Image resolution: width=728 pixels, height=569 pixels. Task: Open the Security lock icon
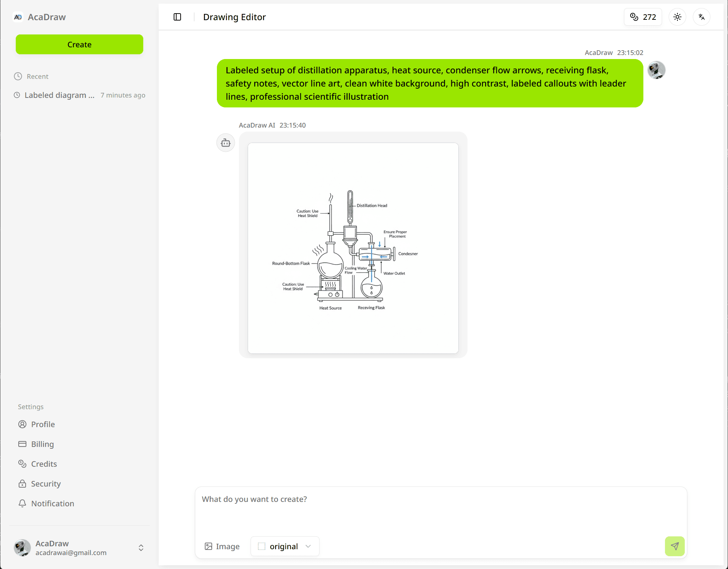pos(22,484)
